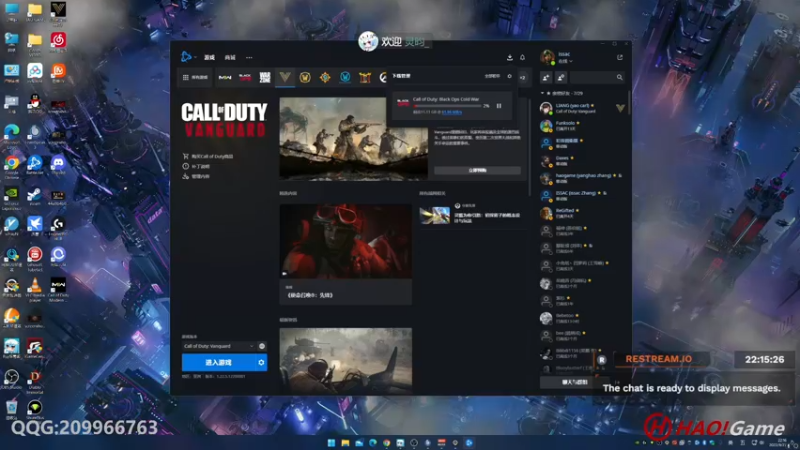Open the red soldier news thumbnail
Image resolution: width=800 pixels, height=450 pixels.
345,241
